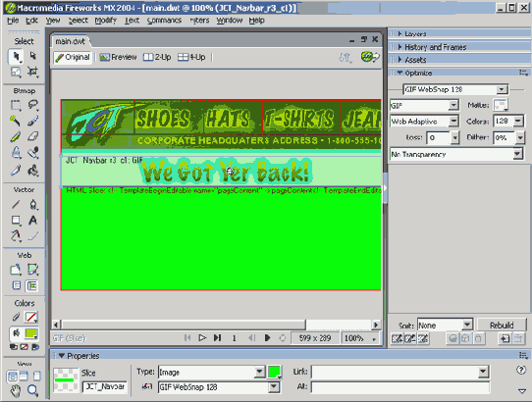The image size is (532, 402).
Task: Select the Hand tool
Action: tap(16, 390)
